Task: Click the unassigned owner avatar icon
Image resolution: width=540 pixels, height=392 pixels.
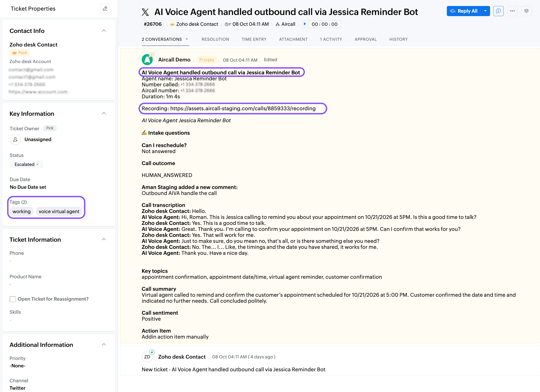Action: click(x=15, y=139)
